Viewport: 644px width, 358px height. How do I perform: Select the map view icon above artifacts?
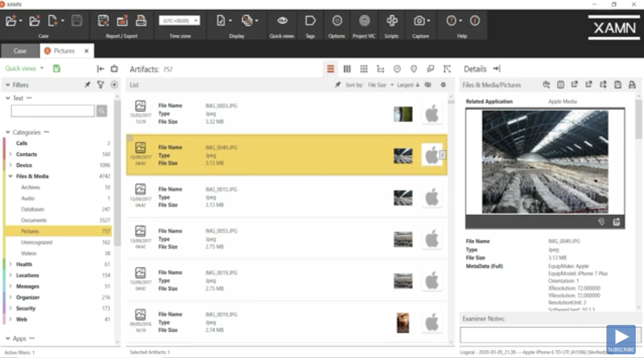coord(413,69)
